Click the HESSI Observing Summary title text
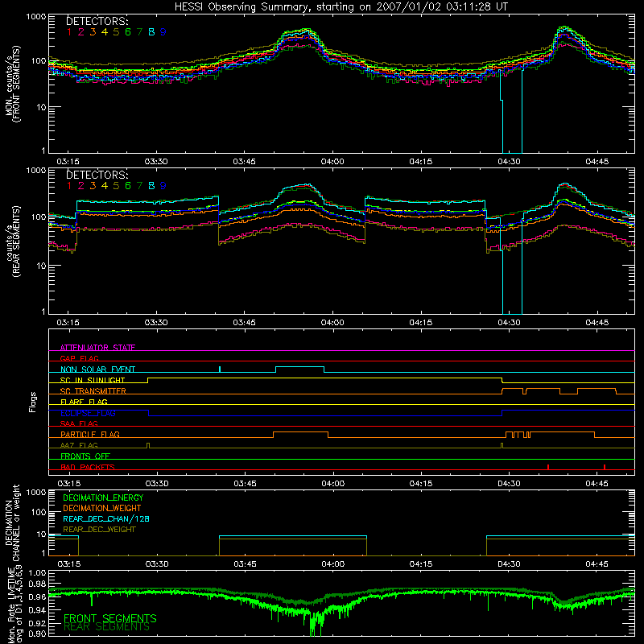This screenshot has width=644, height=644. pyautogui.click(x=341, y=7)
